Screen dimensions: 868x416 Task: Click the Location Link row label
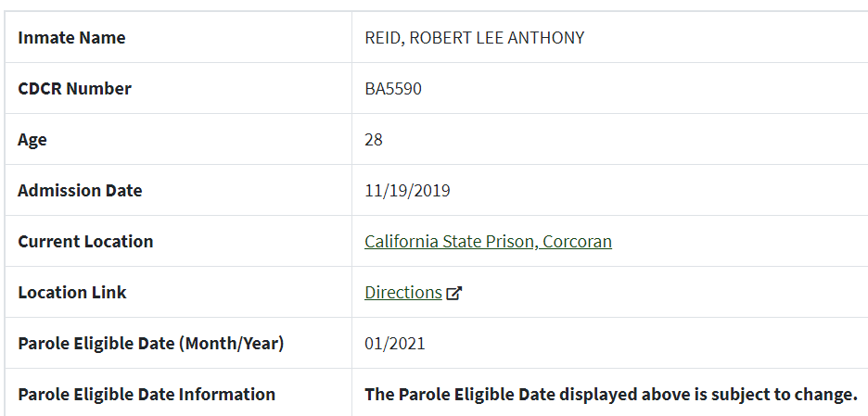coord(72,293)
